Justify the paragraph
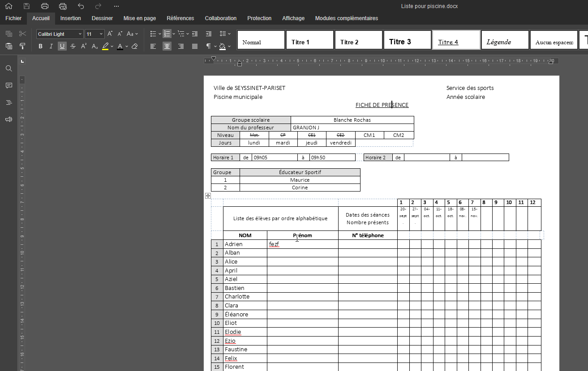 pyautogui.click(x=195, y=46)
